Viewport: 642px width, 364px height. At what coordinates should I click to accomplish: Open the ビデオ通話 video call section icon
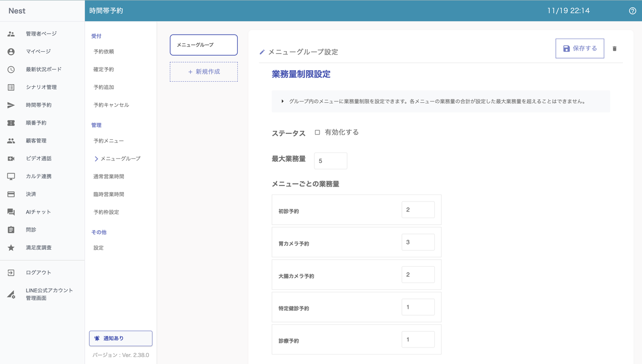coord(11,158)
